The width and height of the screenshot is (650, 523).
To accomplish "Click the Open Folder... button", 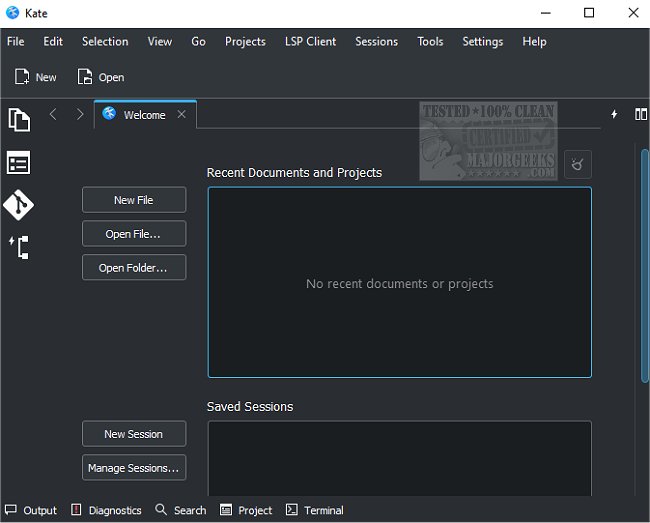I will click(134, 268).
